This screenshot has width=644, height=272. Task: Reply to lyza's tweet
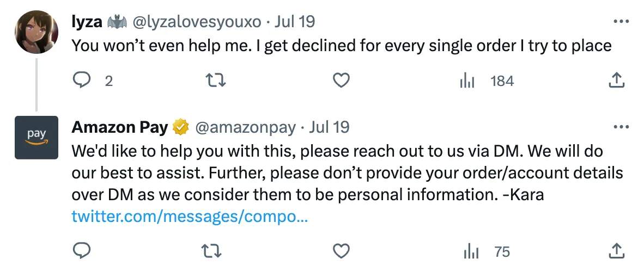[x=82, y=81]
